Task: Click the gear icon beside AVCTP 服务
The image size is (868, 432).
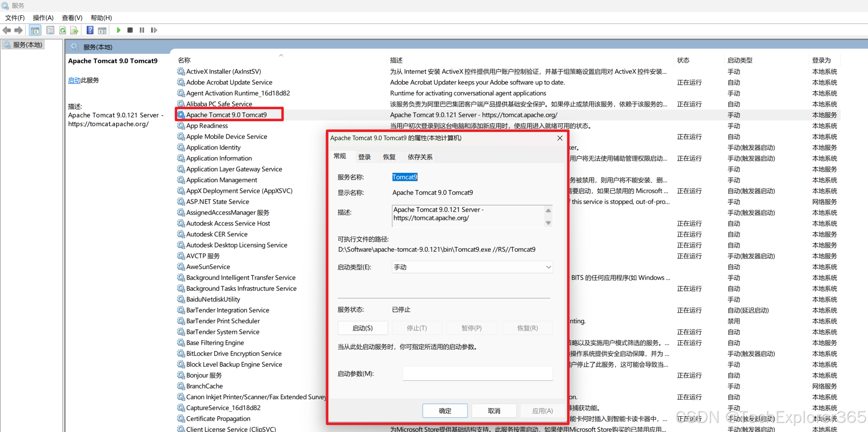Action: (x=181, y=256)
